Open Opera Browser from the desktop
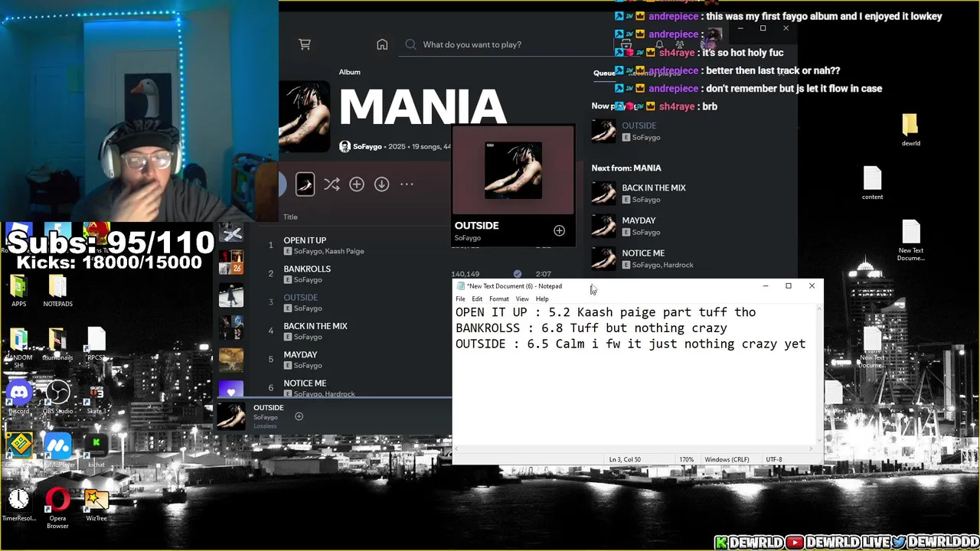The height and width of the screenshot is (551, 980). point(57,507)
